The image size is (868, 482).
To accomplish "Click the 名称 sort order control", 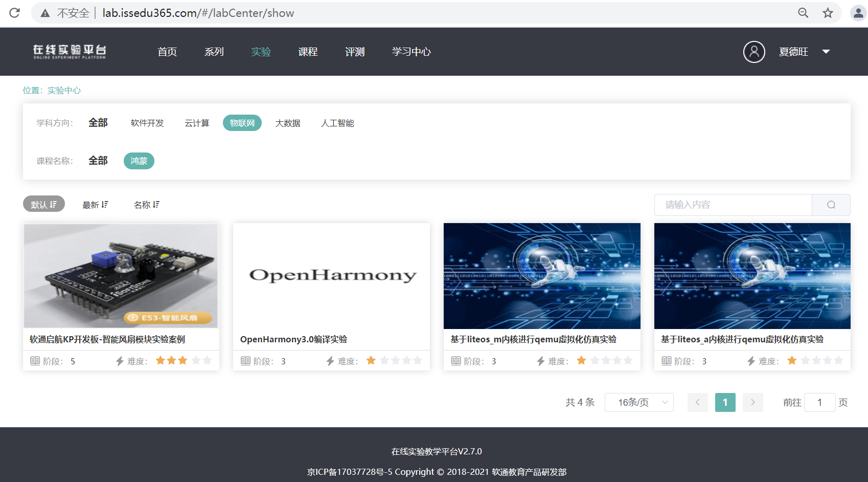I will (x=146, y=204).
